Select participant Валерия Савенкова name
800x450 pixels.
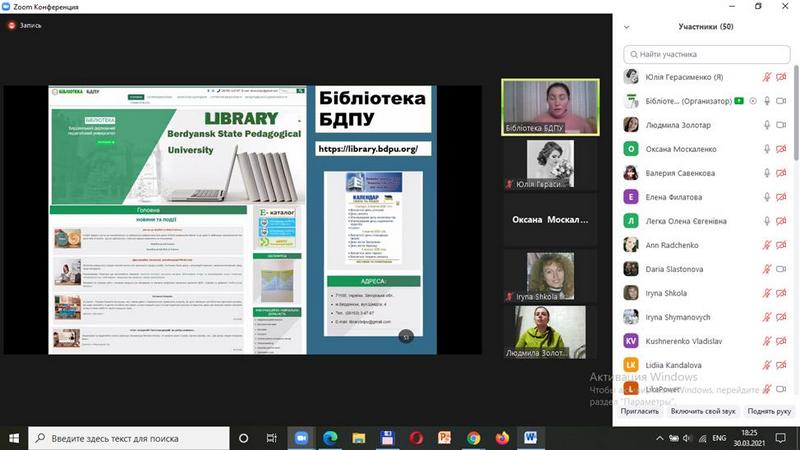[680, 173]
